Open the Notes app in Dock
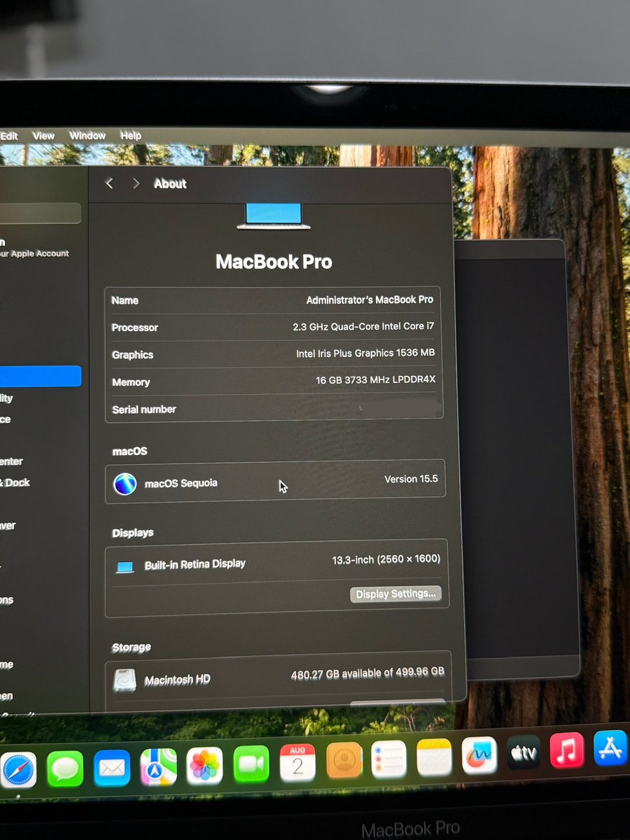 (435, 757)
